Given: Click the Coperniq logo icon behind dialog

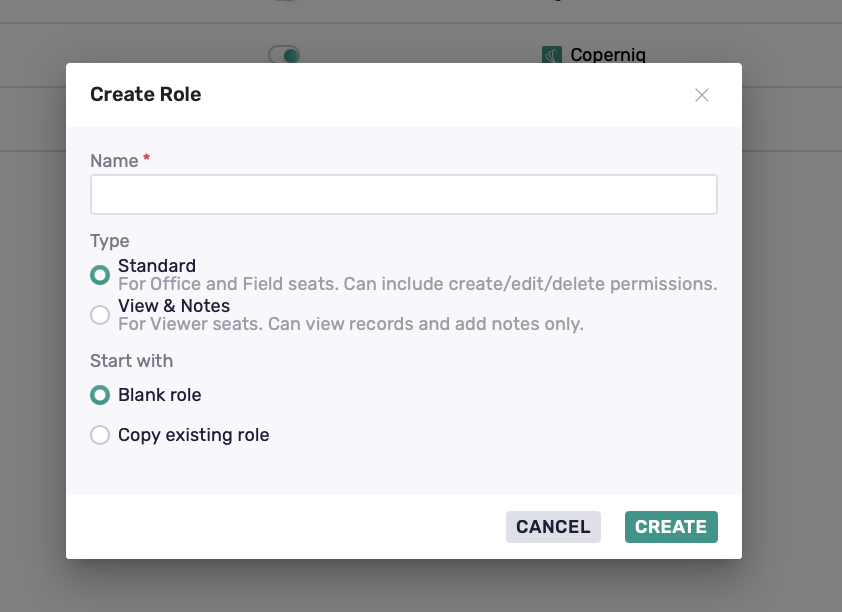Looking at the screenshot, I should [551, 54].
